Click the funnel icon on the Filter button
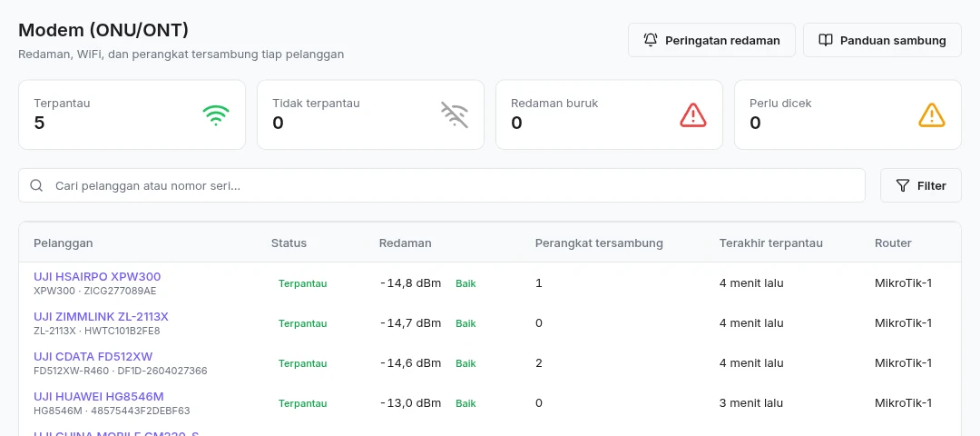Viewport: 980px width, 436px height. [903, 185]
